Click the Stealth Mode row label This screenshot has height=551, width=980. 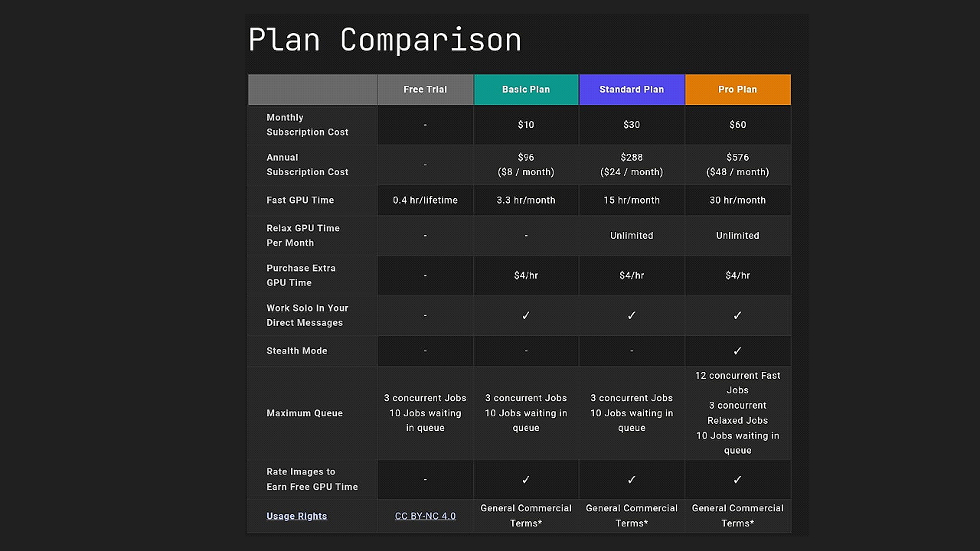tap(296, 350)
